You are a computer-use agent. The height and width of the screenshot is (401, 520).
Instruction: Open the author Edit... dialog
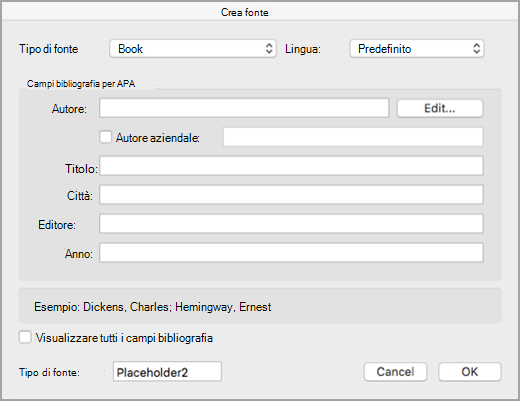[x=440, y=108]
